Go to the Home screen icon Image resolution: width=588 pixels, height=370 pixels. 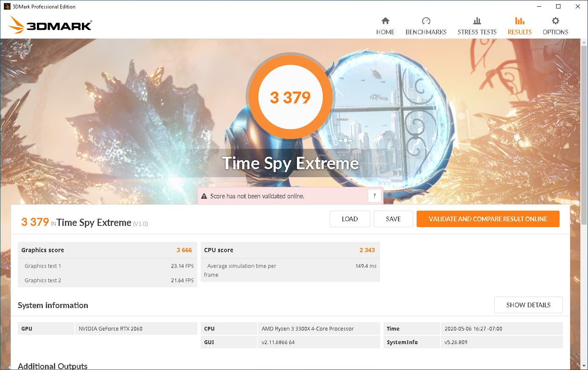(x=385, y=21)
